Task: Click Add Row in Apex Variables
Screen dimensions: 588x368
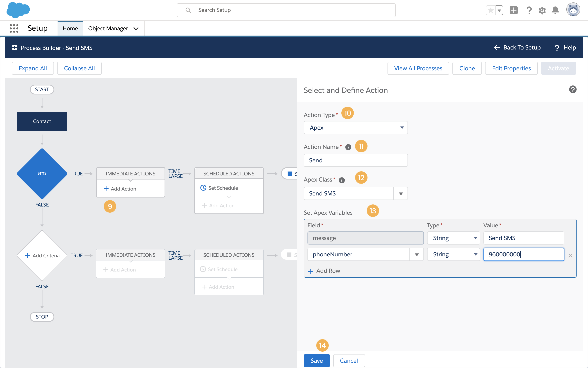Action: click(324, 271)
